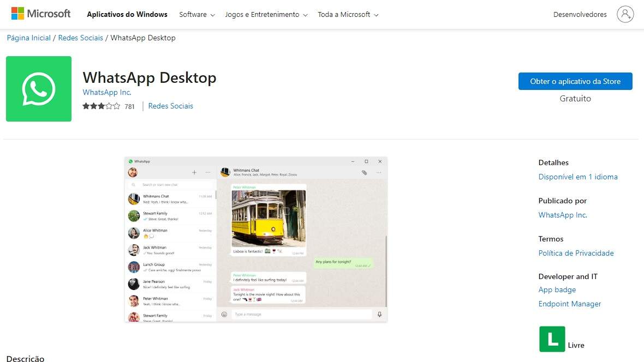This screenshot has height=362, width=644.
Task: Click the green L Livre rating badge
Action: [552, 339]
